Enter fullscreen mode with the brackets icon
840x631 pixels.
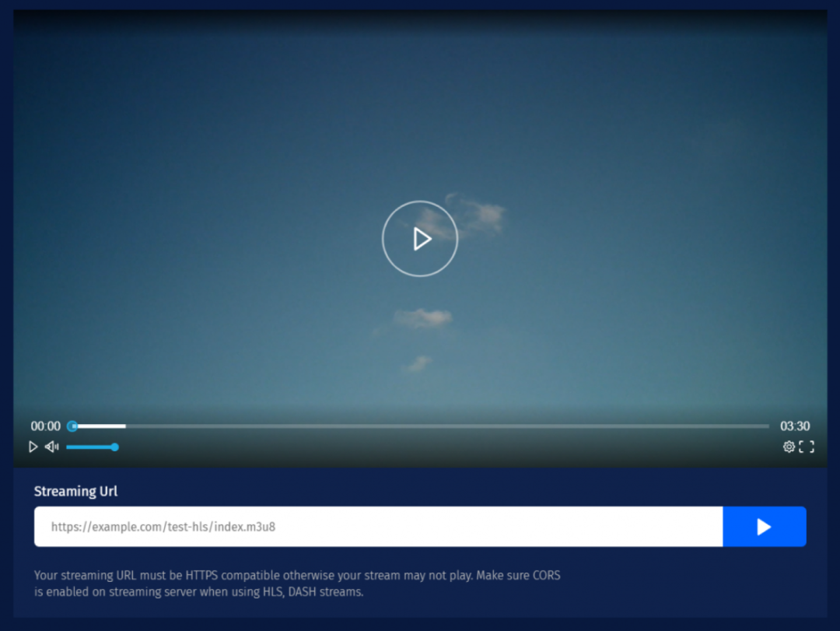[807, 447]
